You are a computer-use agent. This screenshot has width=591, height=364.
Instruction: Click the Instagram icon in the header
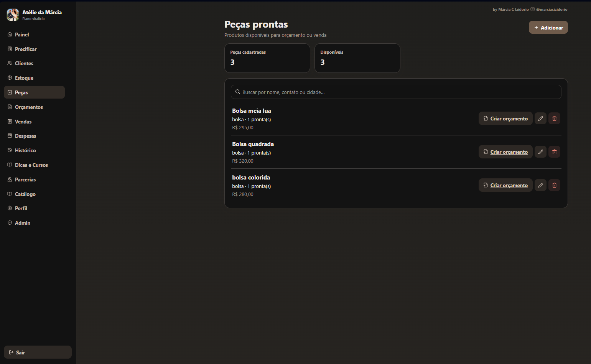point(532,9)
